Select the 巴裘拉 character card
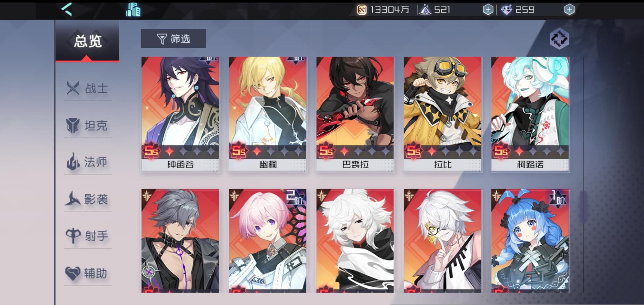The height and width of the screenshot is (305, 644). (355, 114)
